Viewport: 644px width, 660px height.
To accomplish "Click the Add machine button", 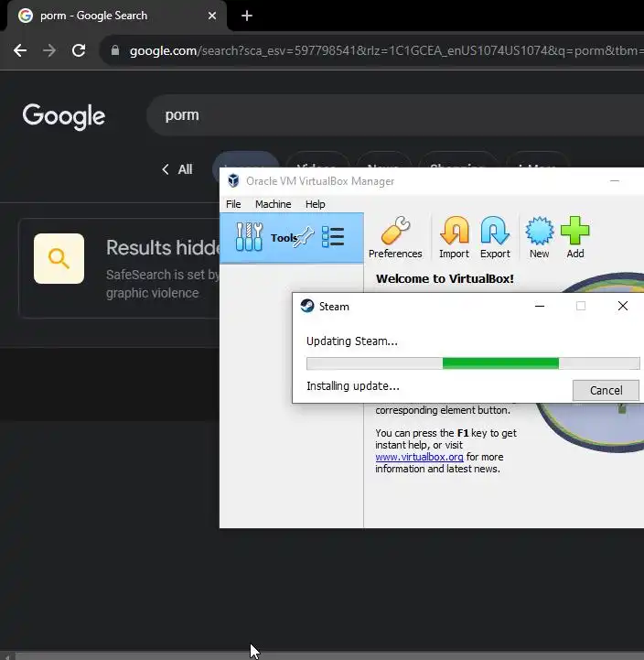I will point(575,238).
